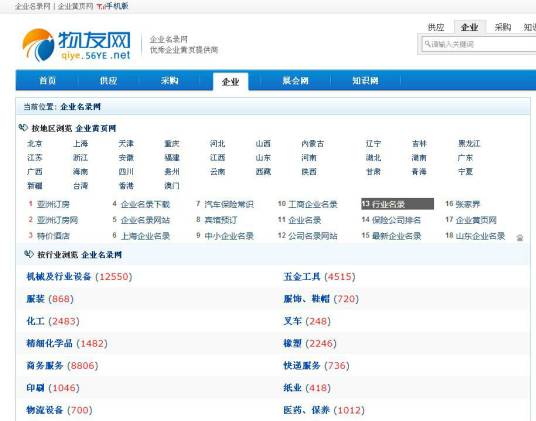
Task: Open the 服饰、鞋帽 industry category
Action: coord(306,299)
